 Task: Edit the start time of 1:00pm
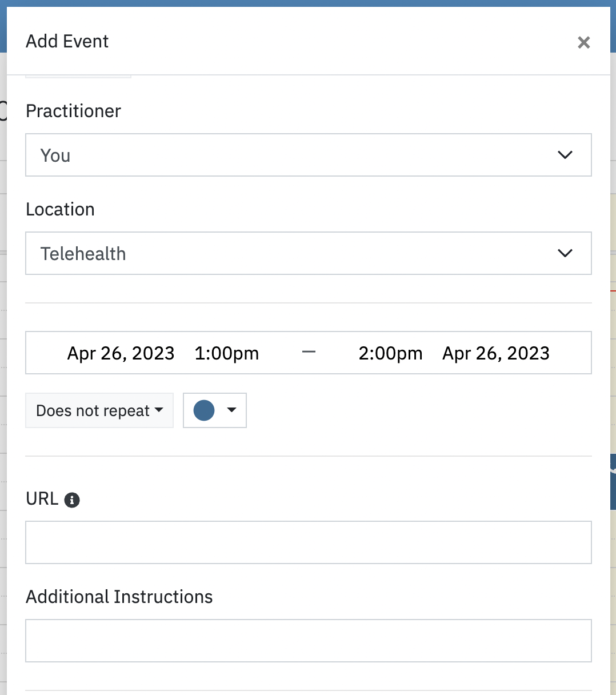[x=226, y=353]
